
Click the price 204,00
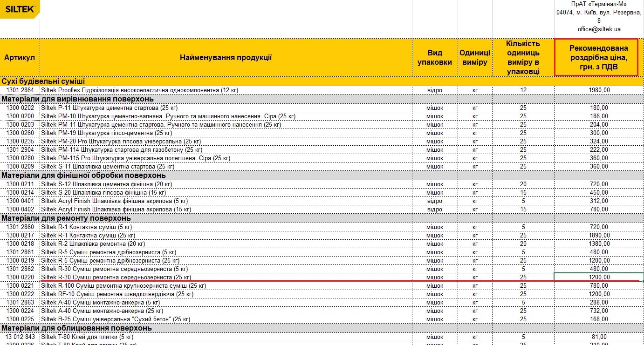point(599,124)
